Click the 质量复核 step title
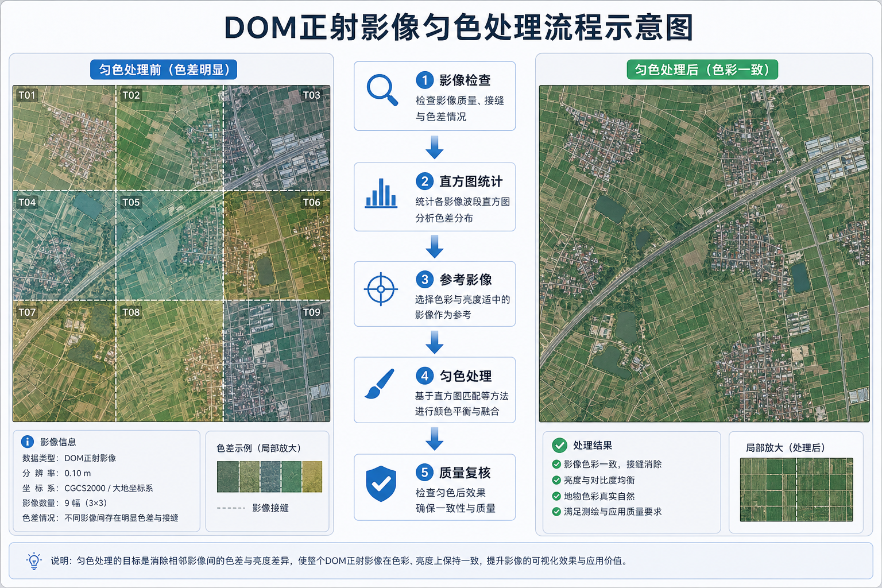Image resolution: width=882 pixels, height=588 pixels. tap(465, 473)
